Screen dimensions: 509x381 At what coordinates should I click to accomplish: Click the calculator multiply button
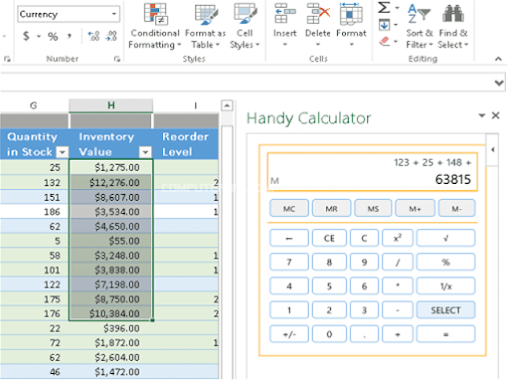(x=398, y=286)
